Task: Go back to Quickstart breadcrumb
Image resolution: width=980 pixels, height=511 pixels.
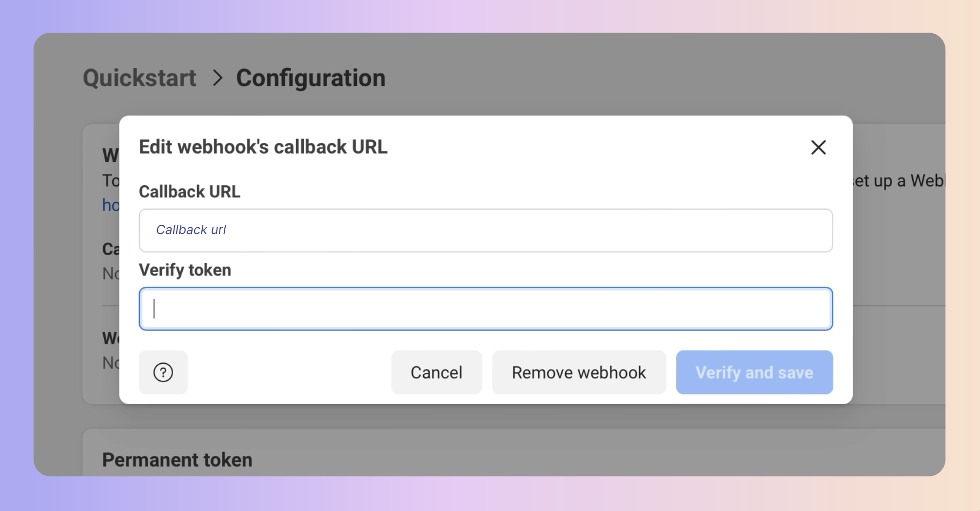Action: (139, 78)
